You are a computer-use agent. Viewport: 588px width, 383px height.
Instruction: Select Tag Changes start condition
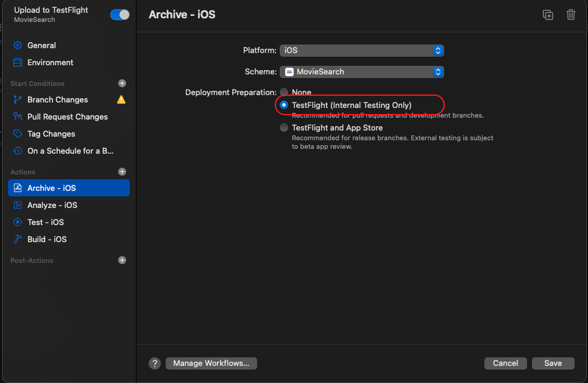pos(69,134)
